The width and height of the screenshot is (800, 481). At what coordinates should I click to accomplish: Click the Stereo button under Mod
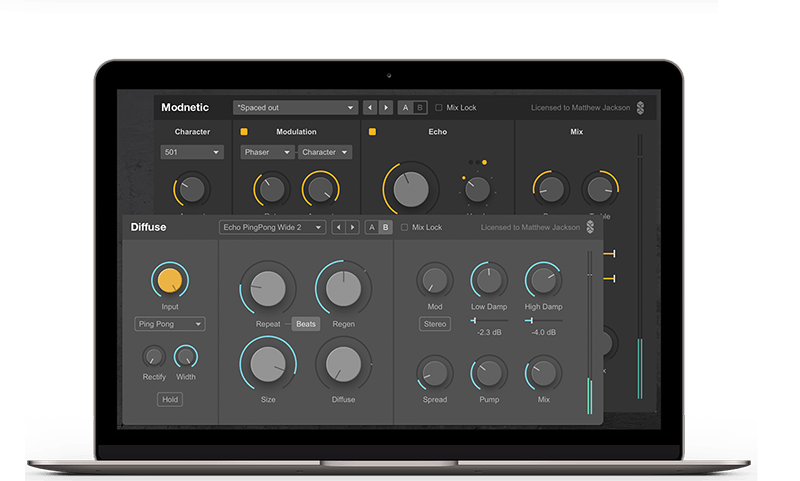click(x=435, y=324)
